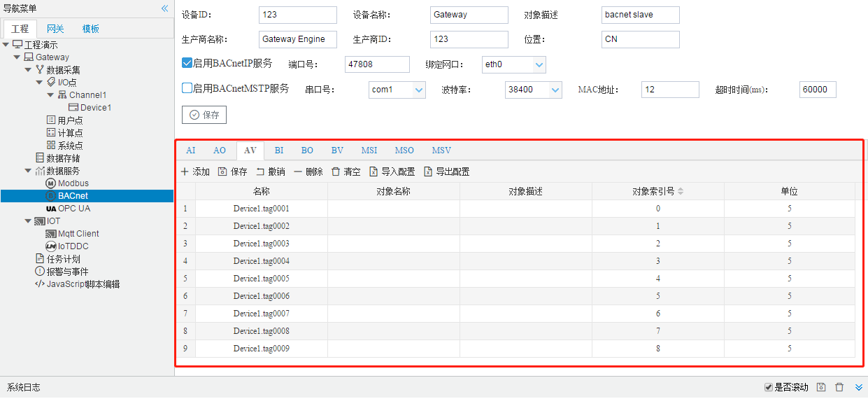Edit the 对象描述 bacnet slave field
868x413 pixels.
click(x=641, y=15)
